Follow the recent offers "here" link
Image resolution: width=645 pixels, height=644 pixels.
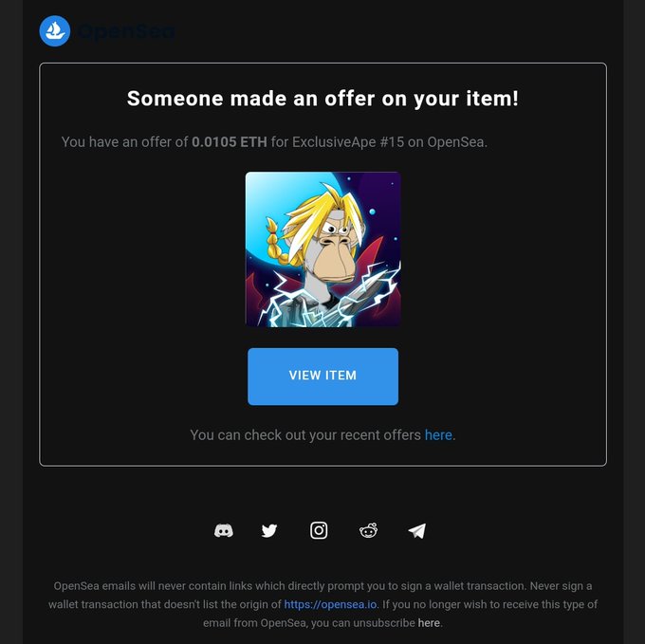coord(438,435)
